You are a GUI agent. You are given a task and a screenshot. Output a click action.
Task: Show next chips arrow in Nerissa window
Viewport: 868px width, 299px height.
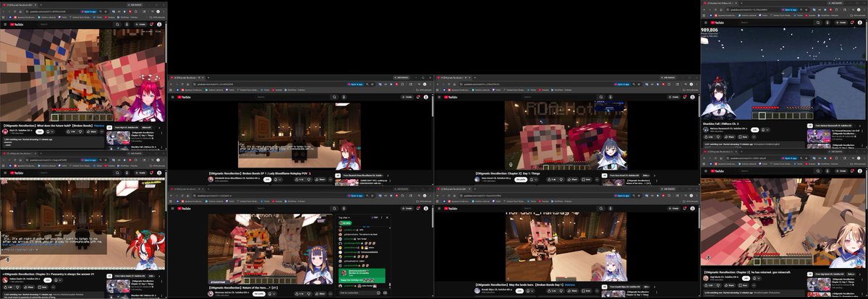[x=860, y=126]
